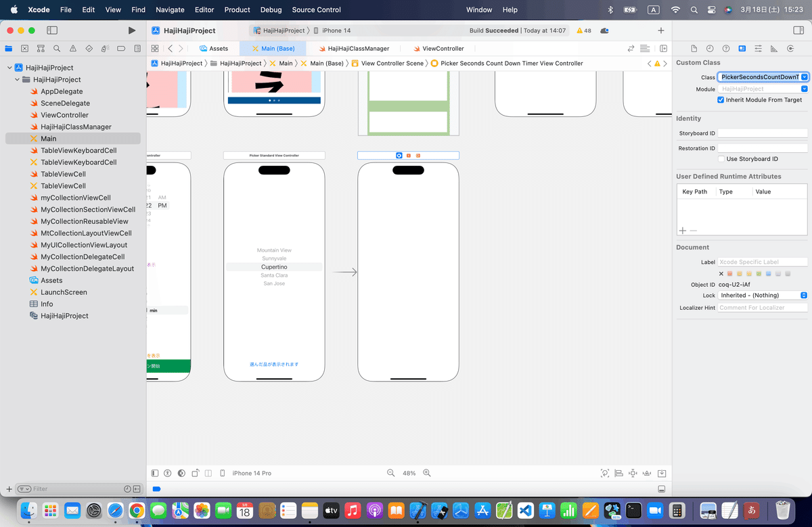Collapse the top HajiHajiProject root in navigator
Viewport: 812px width, 527px height.
pyautogui.click(x=9, y=68)
